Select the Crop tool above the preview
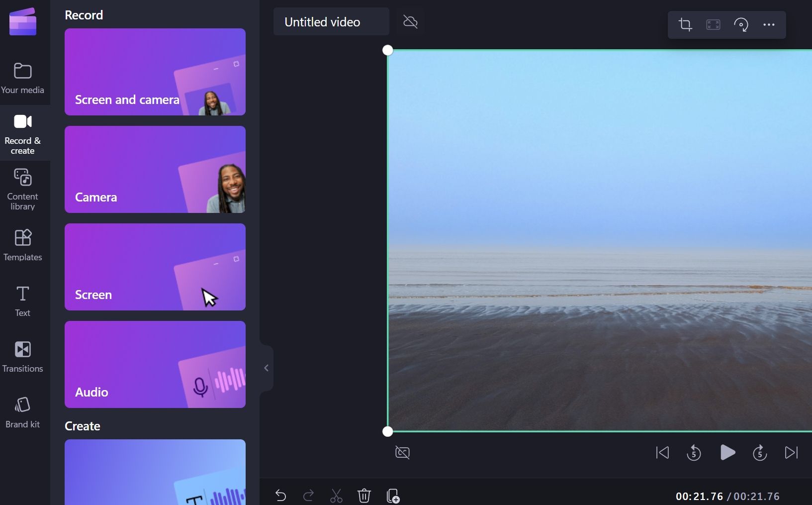Screen dimensions: 812x505 [x=685, y=25]
